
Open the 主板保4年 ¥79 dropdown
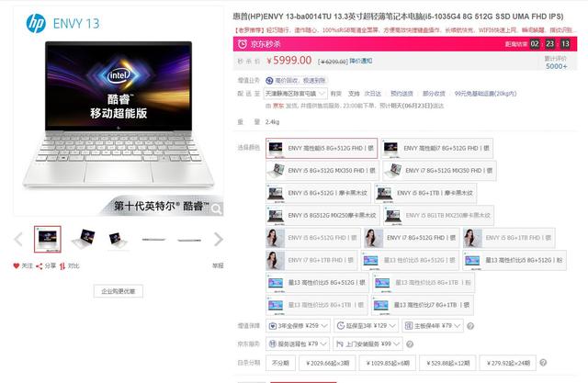[x=433, y=326]
